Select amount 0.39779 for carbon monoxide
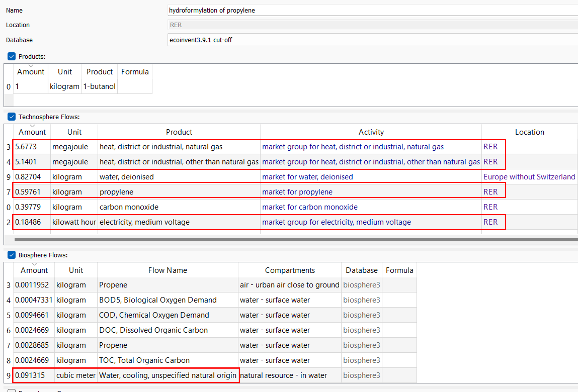The height and width of the screenshot is (392, 578). pyautogui.click(x=32, y=207)
